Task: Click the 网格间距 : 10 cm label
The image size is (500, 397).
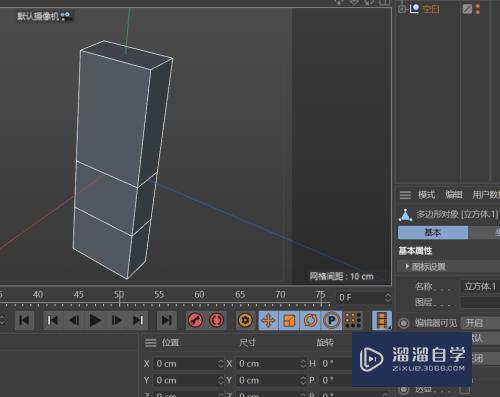Action: tap(342, 276)
